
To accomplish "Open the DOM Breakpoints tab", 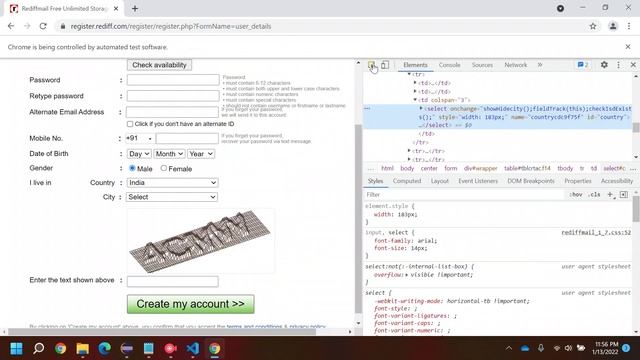I will click(531, 181).
